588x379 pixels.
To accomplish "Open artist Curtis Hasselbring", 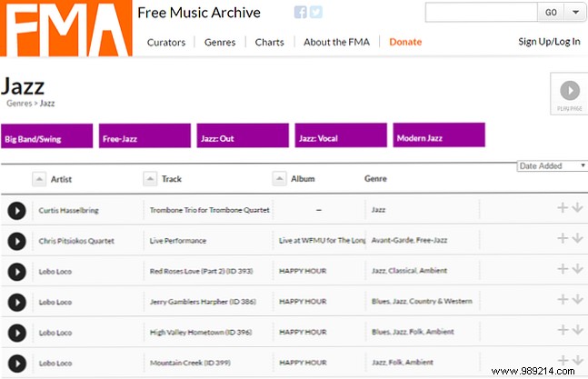I will (69, 210).
